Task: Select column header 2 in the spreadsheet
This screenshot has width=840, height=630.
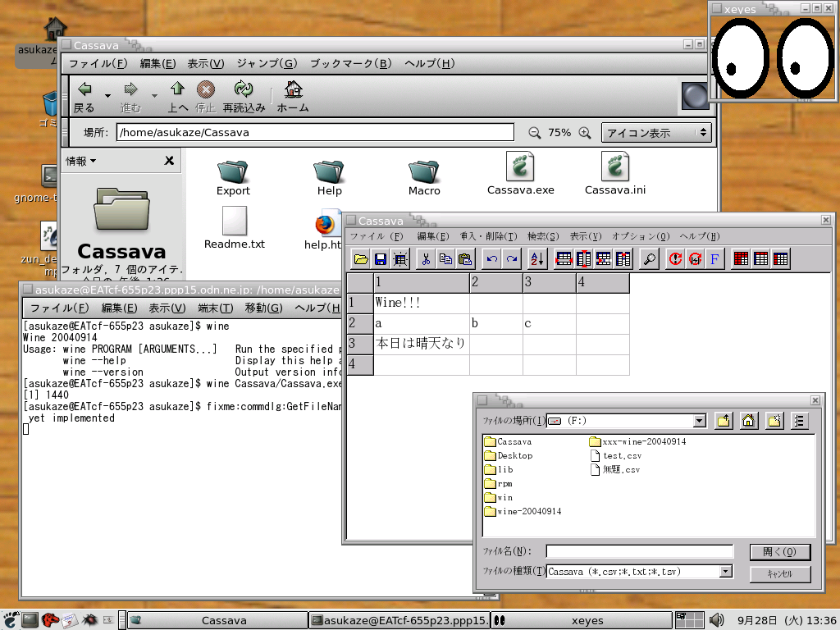Action: 496,282
